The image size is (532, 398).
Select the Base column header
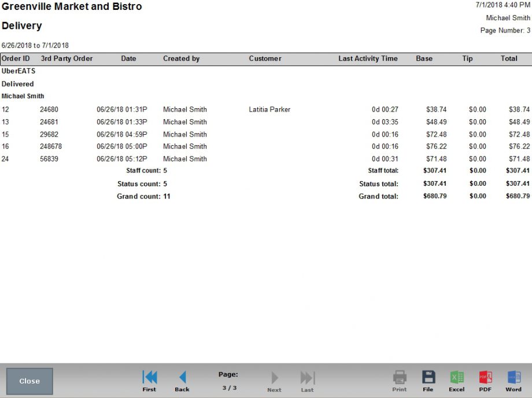point(424,58)
